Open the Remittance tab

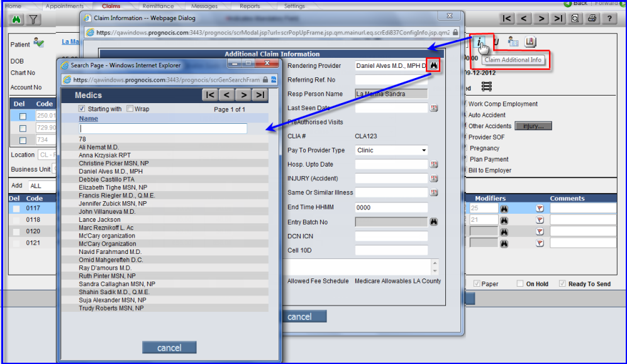tap(158, 6)
